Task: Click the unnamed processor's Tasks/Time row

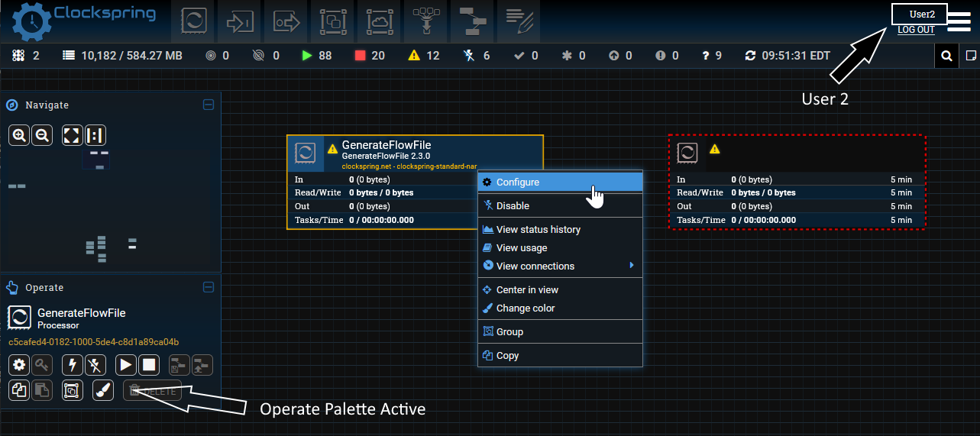Action: pyautogui.click(x=797, y=220)
